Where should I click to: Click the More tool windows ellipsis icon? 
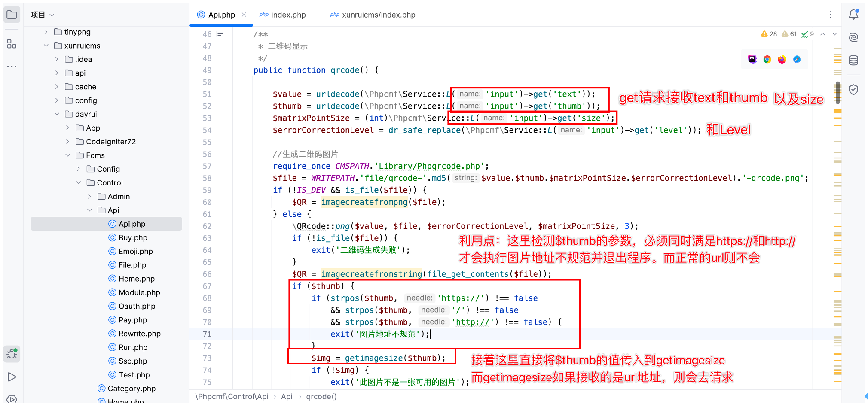point(12,67)
